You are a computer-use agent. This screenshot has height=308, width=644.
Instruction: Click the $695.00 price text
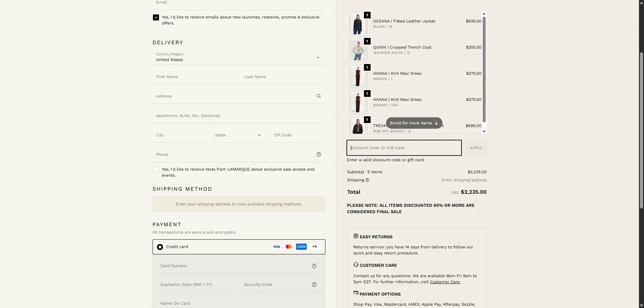coord(474,126)
